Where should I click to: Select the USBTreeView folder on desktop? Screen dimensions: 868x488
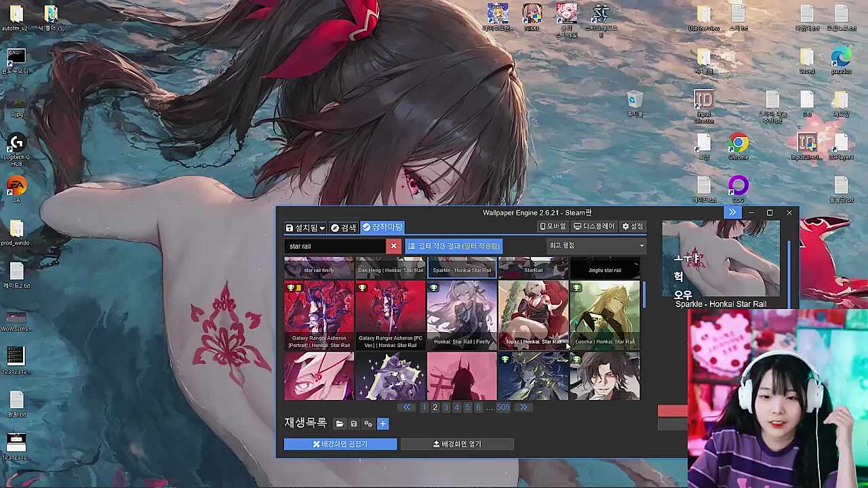coord(704,18)
